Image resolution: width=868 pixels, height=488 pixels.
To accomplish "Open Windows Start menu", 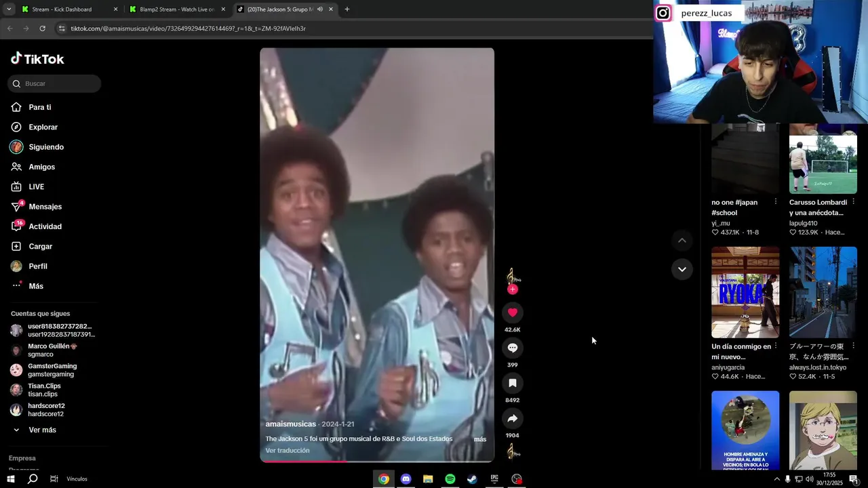I will (11, 479).
